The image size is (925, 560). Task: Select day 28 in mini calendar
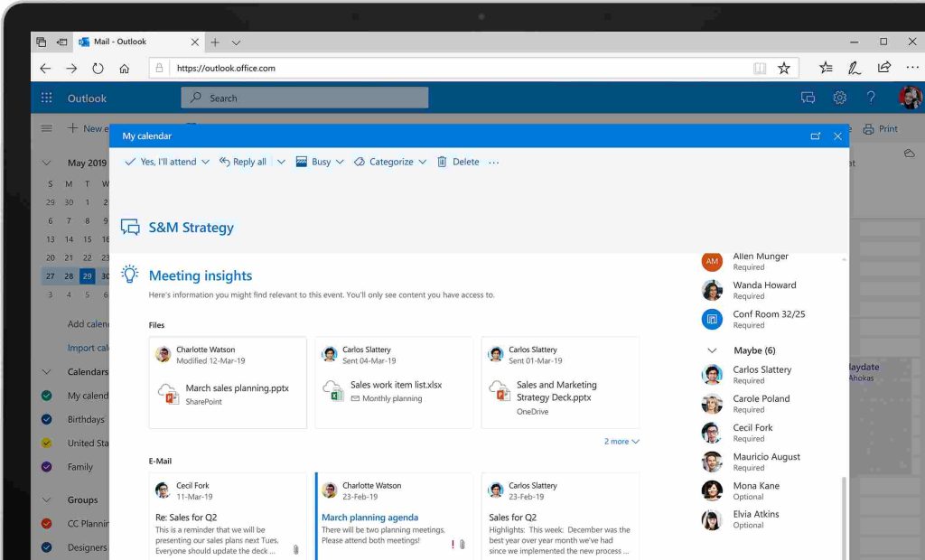click(69, 276)
